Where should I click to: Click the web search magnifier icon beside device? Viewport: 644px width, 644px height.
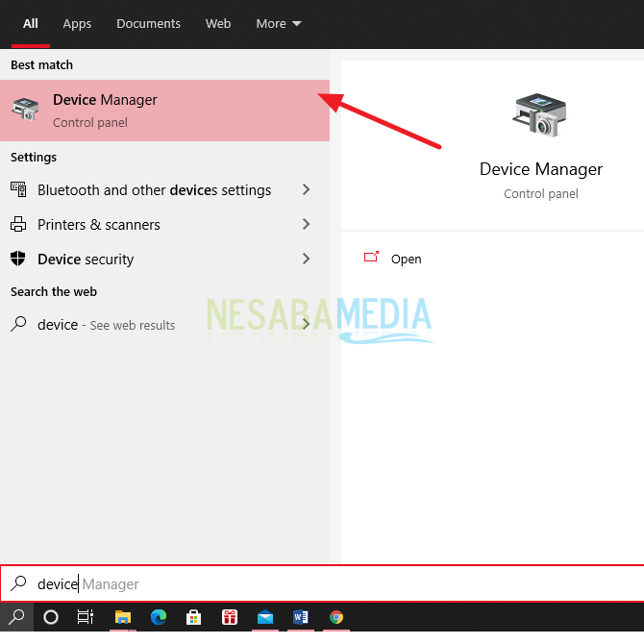(x=18, y=324)
